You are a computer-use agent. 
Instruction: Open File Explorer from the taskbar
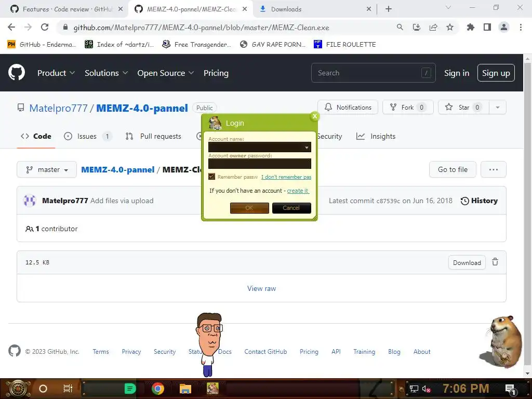click(x=185, y=389)
